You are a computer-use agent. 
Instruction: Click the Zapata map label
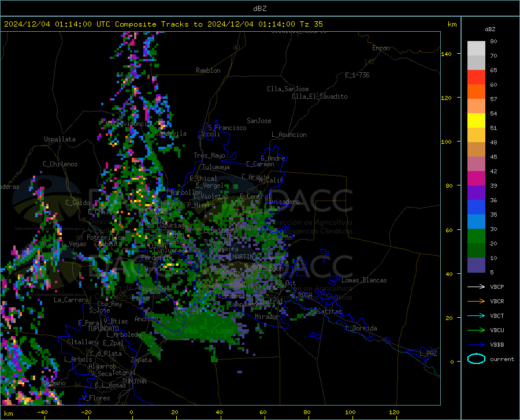[142, 360]
